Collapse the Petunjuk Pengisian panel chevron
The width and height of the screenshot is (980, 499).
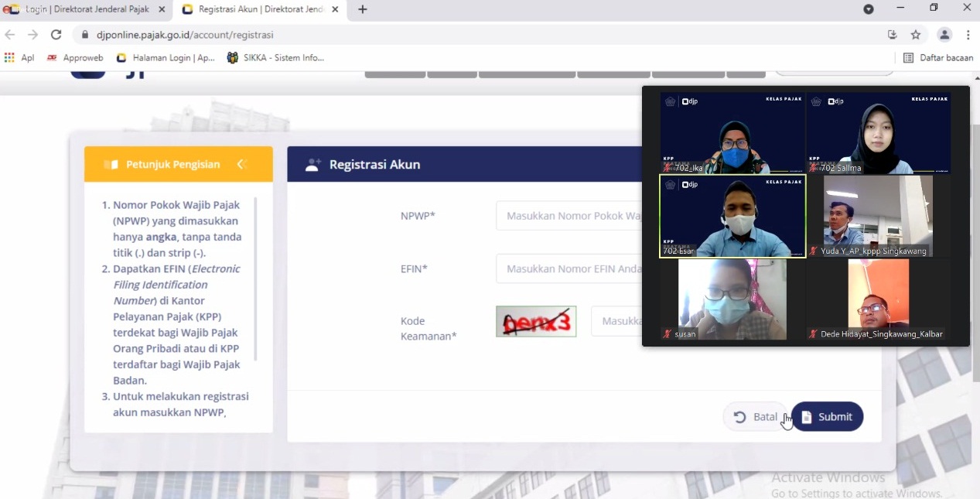pyautogui.click(x=241, y=164)
